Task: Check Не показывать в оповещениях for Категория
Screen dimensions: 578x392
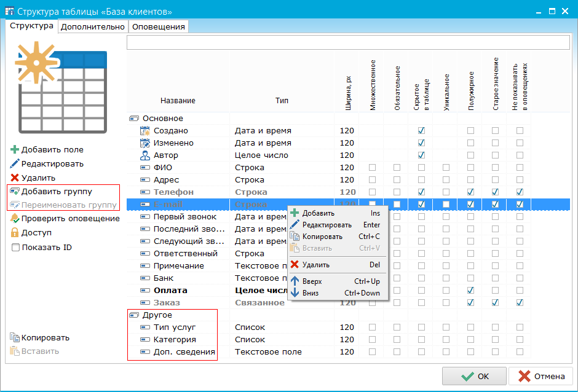Action: click(520, 340)
